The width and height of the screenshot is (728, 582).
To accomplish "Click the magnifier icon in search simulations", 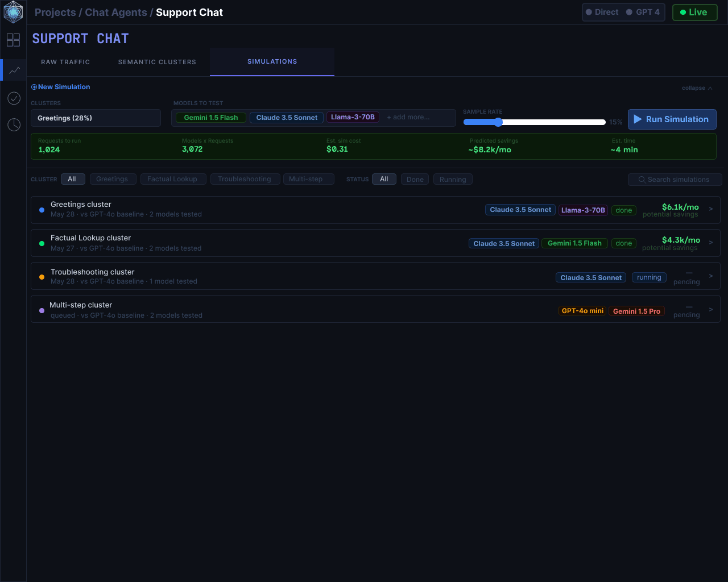I will click(642, 180).
